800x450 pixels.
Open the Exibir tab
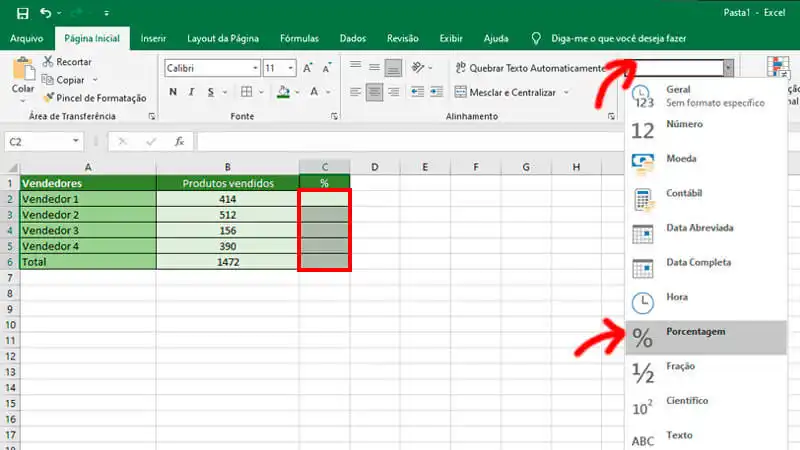(x=451, y=39)
